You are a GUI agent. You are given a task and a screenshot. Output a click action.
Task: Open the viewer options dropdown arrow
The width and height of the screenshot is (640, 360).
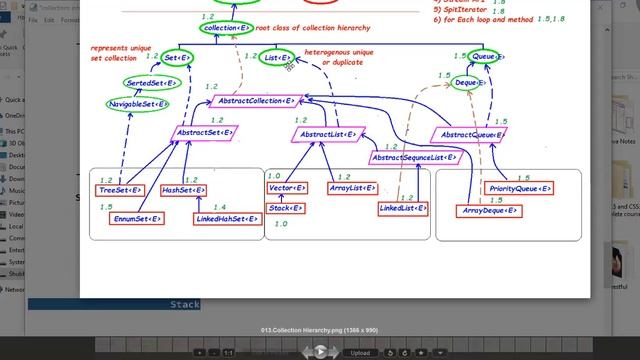coord(440,353)
